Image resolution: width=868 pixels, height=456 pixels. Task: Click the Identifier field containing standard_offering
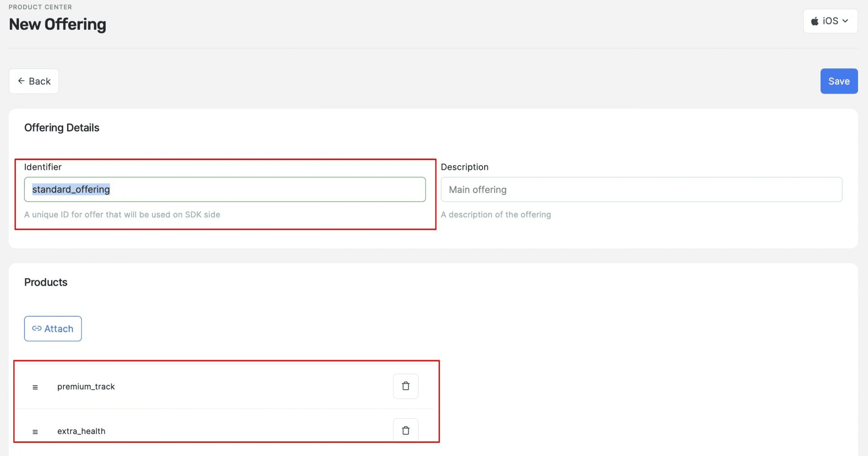[x=225, y=189]
